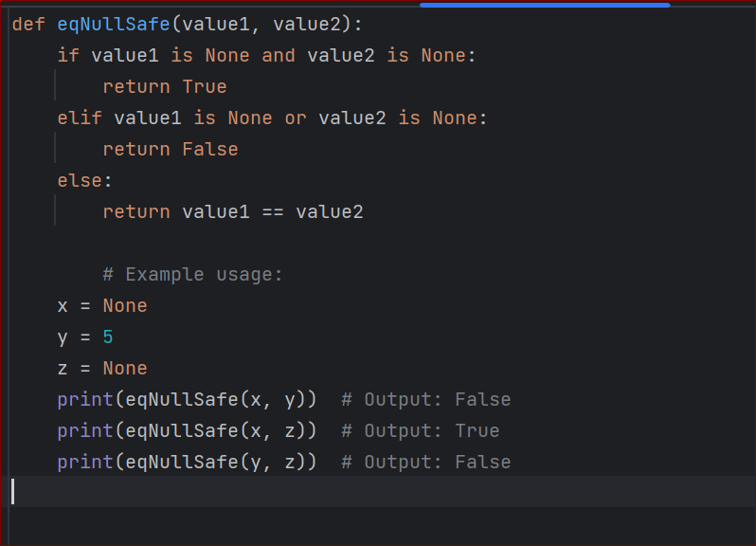Click the number 5 in 'y = 5'

pyautogui.click(x=108, y=337)
